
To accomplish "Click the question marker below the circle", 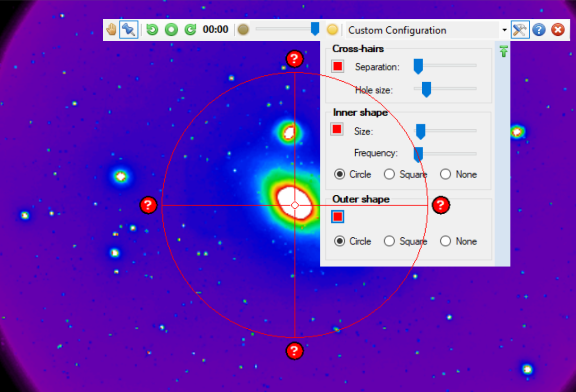I will tap(295, 351).
